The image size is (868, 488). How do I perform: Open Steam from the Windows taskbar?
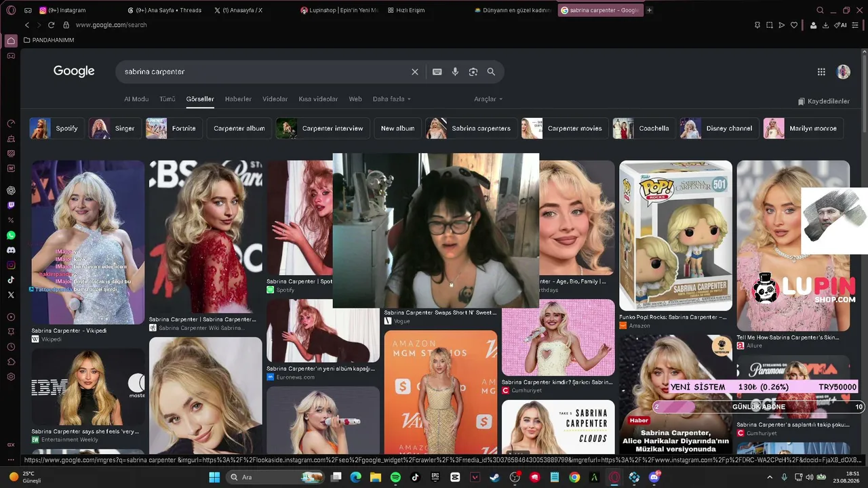tap(494, 477)
